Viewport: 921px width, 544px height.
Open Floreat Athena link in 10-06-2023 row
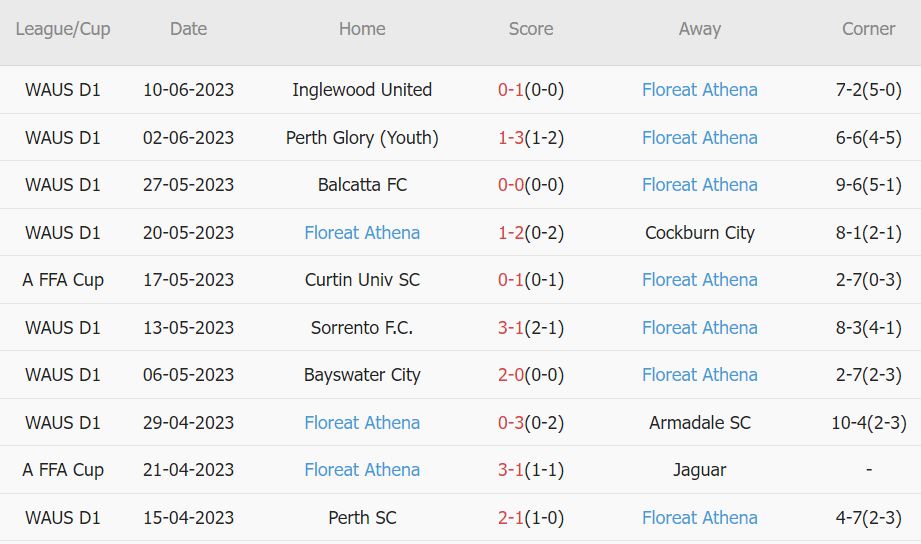[x=699, y=90]
